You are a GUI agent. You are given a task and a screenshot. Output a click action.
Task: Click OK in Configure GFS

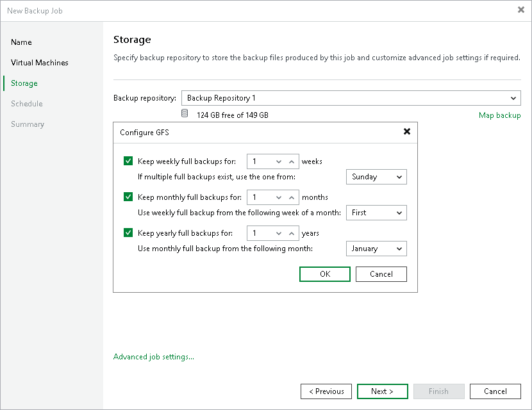click(x=325, y=274)
